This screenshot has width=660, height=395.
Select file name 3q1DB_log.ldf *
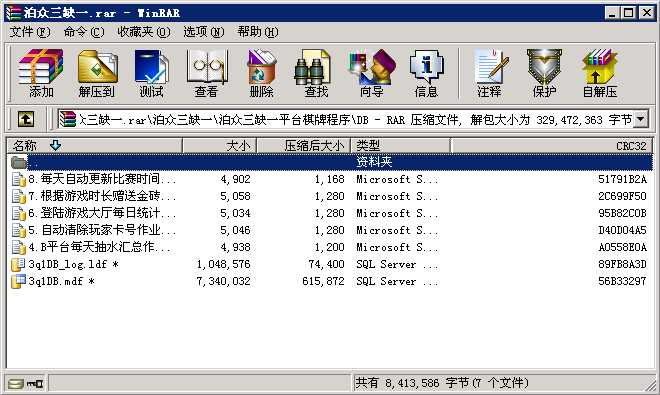[73, 264]
